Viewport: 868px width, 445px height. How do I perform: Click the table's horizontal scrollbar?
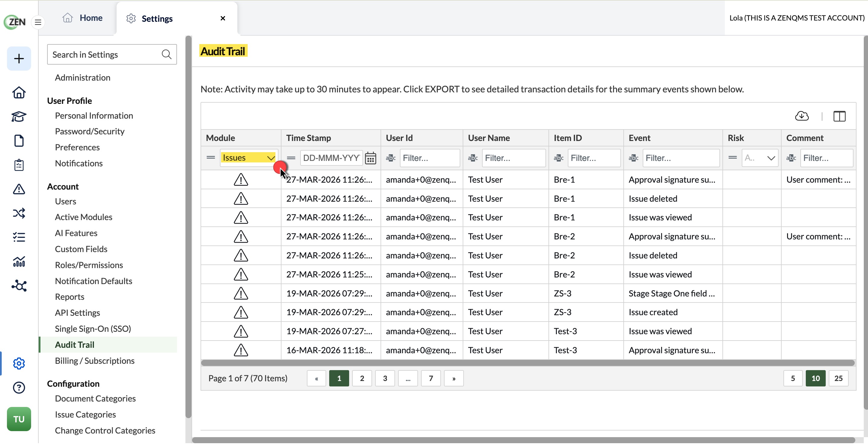[528, 363]
